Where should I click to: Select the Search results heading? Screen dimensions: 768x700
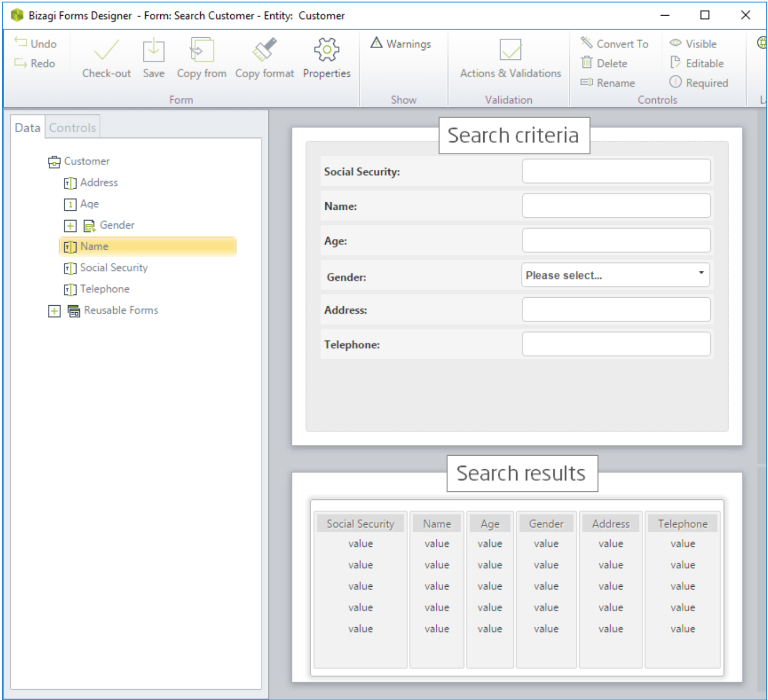[522, 473]
